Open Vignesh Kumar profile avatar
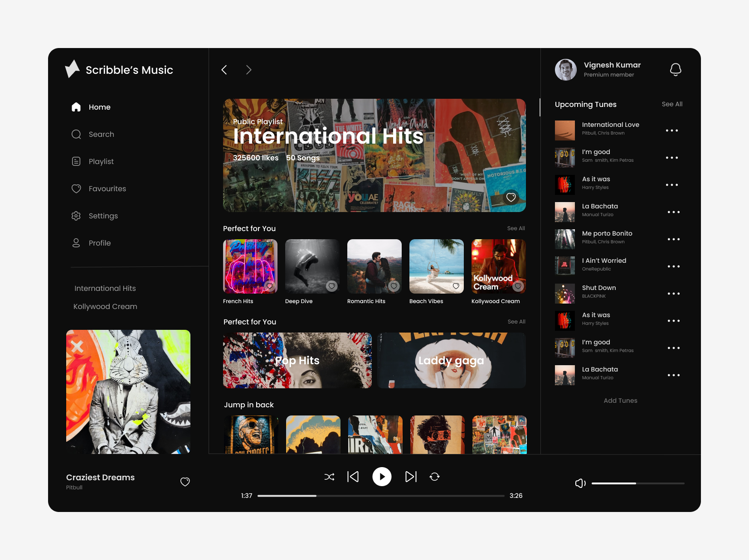Screen dimensions: 749x560 [x=566, y=70]
